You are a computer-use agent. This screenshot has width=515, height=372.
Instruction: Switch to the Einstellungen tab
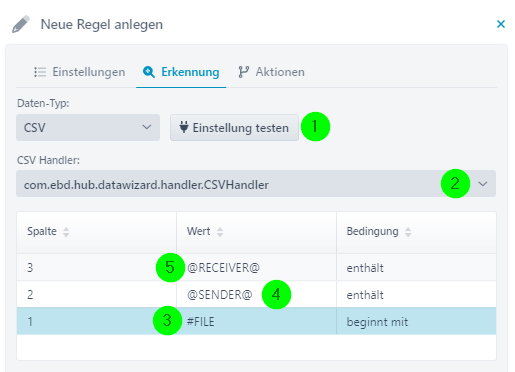pos(79,72)
